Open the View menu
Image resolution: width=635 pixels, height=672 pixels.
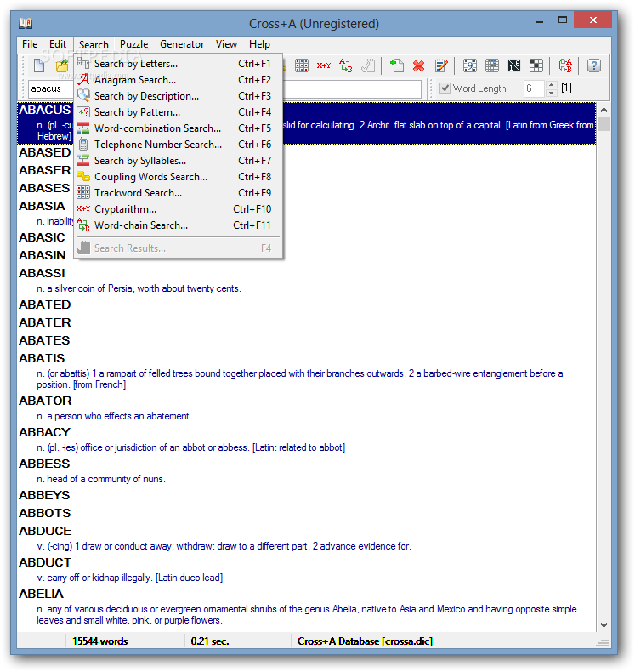(x=226, y=44)
